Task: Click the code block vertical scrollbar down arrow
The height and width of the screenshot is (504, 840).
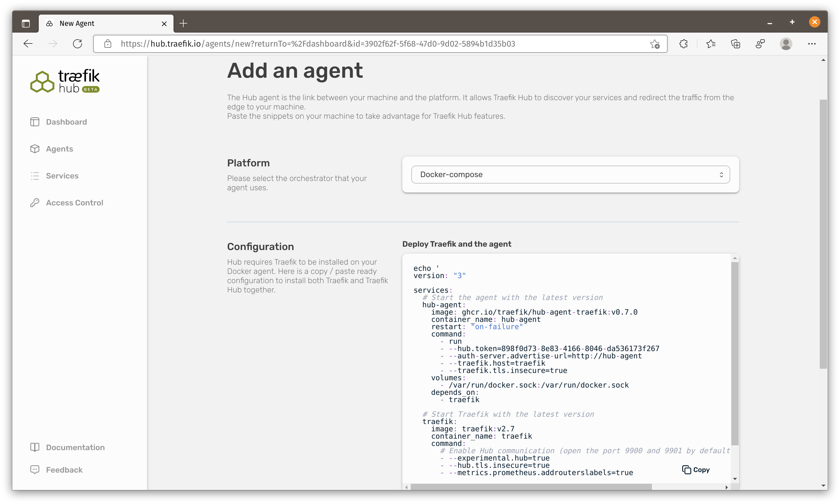Action: (x=735, y=479)
